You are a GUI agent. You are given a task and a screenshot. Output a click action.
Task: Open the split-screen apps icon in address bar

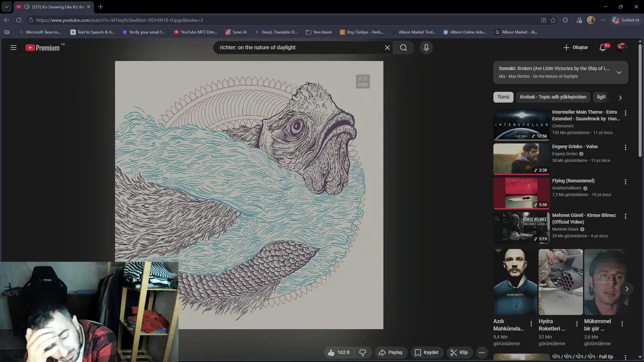click(543, 20)
